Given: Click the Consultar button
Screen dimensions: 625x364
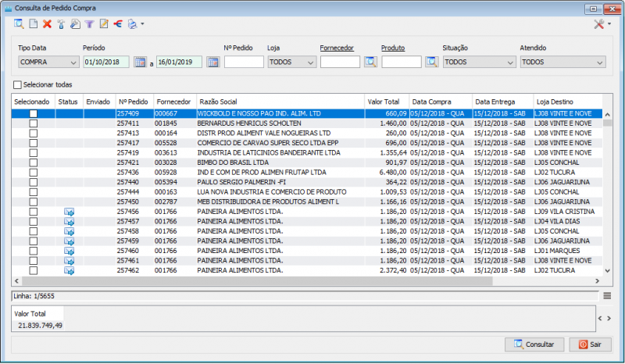Looking at the screenshot, I should pyautogui.click(x=534, y=344).
